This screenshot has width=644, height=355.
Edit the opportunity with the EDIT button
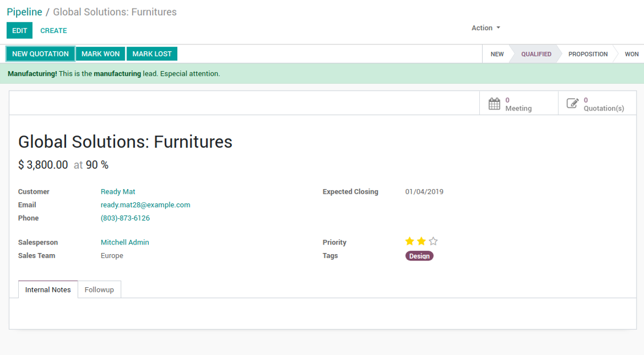pos(19,30)
